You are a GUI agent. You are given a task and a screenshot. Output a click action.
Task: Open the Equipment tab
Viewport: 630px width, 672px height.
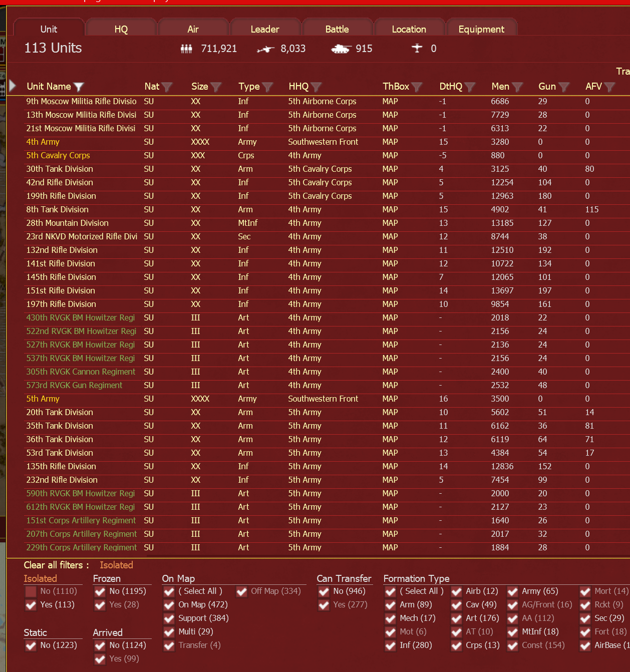[481, 29]
